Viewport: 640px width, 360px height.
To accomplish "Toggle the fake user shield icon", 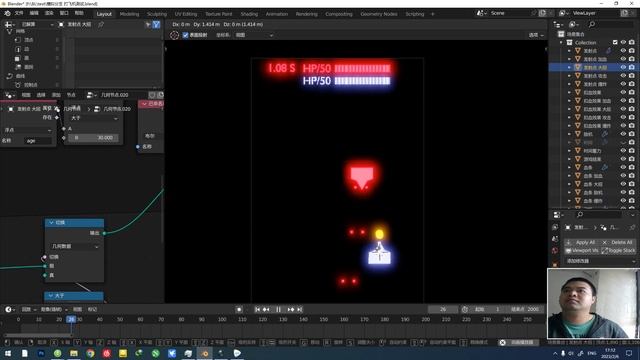I will pyautogui.click(x=152, y=95).
